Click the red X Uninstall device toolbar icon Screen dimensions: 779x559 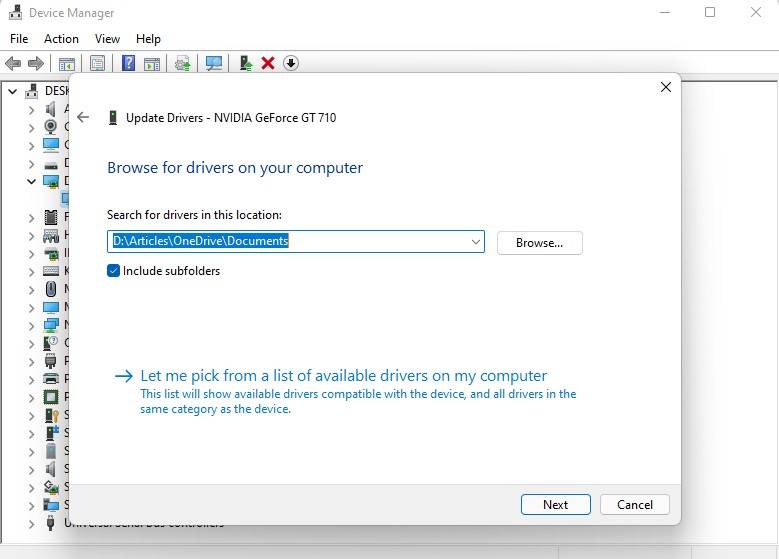(x=268, y=63)
